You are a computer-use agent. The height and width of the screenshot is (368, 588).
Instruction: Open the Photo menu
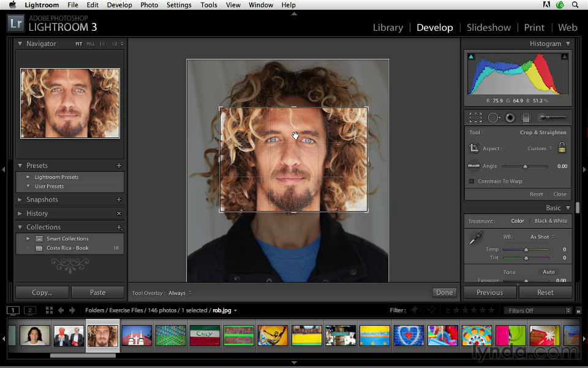coord(149,5)
